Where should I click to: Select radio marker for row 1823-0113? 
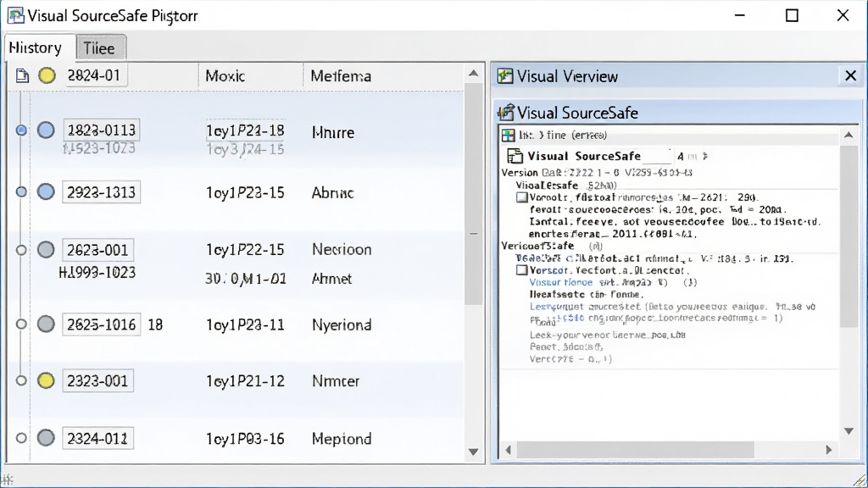coord(21,130)
